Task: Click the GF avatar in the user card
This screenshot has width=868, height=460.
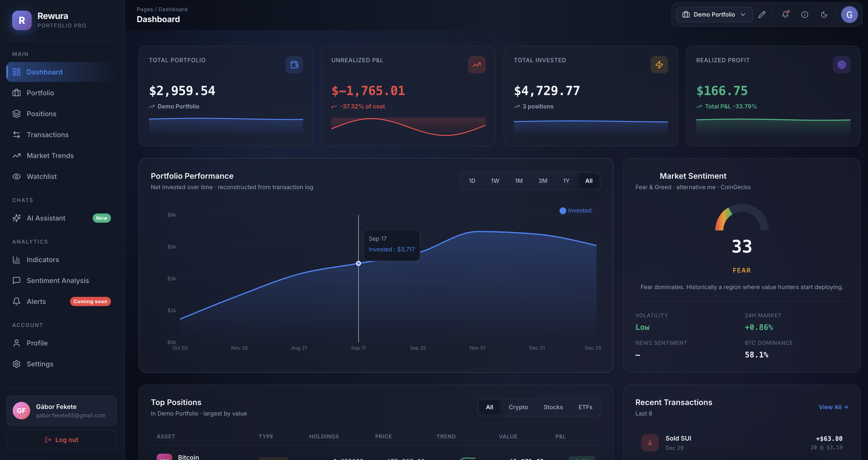Action: pos(21,410)
